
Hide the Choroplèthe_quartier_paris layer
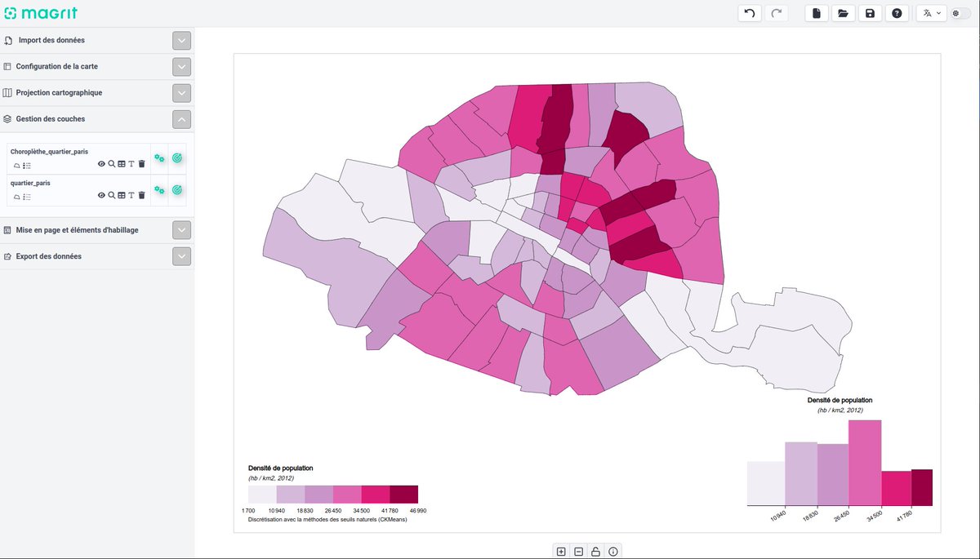(x=101, y=164)
